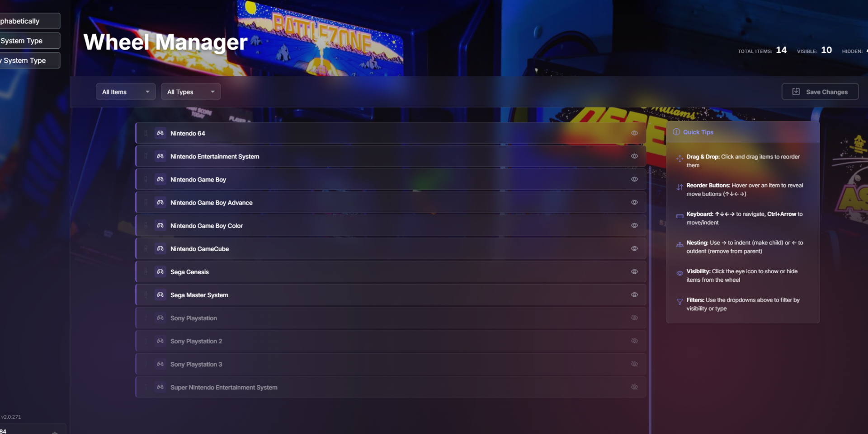This screenshot has height=434, width=868.
Task: Click gamepad icon on Sony Playstation 3 row
Action: coord(160,364)
